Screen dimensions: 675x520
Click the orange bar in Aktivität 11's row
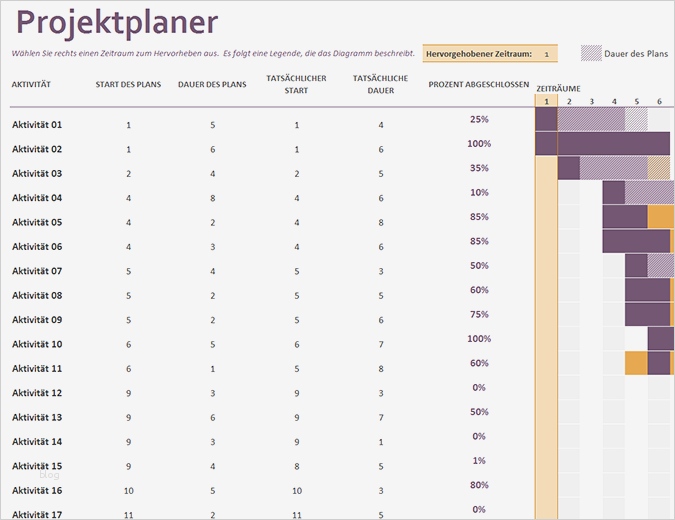[x=636, y=363]
